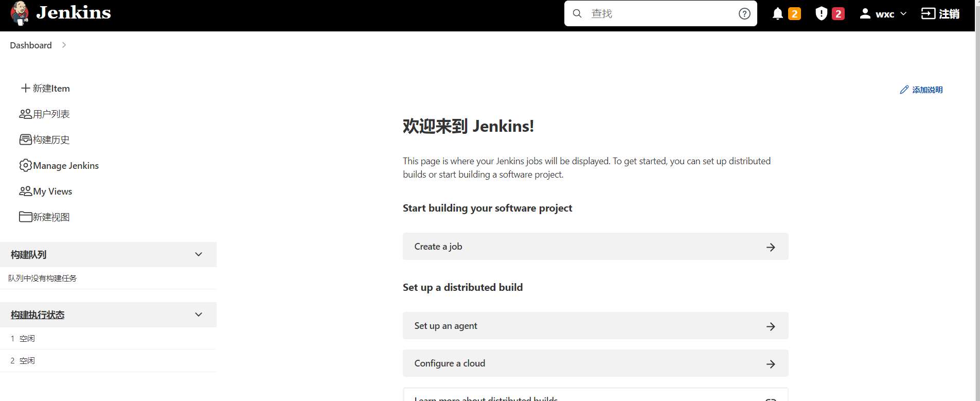Click the 欢迎来到 Jenkins! heading
The image size is (980, 401).
click(x=468, y=126)
